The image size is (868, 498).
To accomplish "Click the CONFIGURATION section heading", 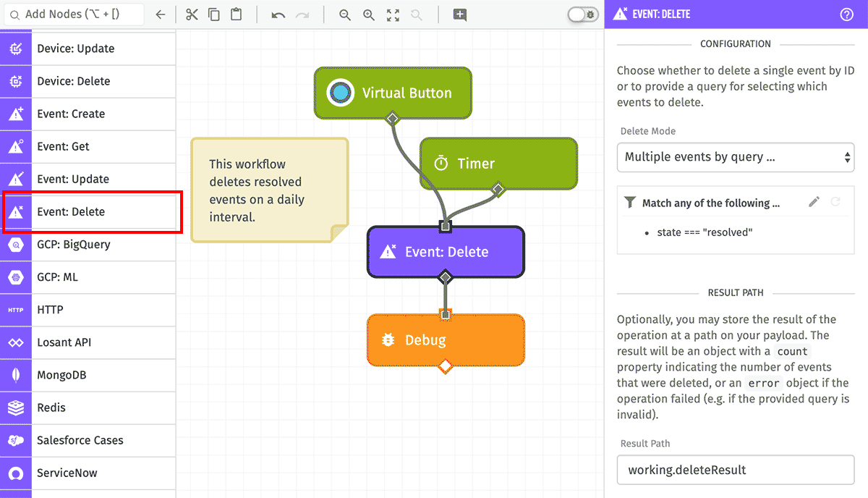I will [x=736, y=44].
